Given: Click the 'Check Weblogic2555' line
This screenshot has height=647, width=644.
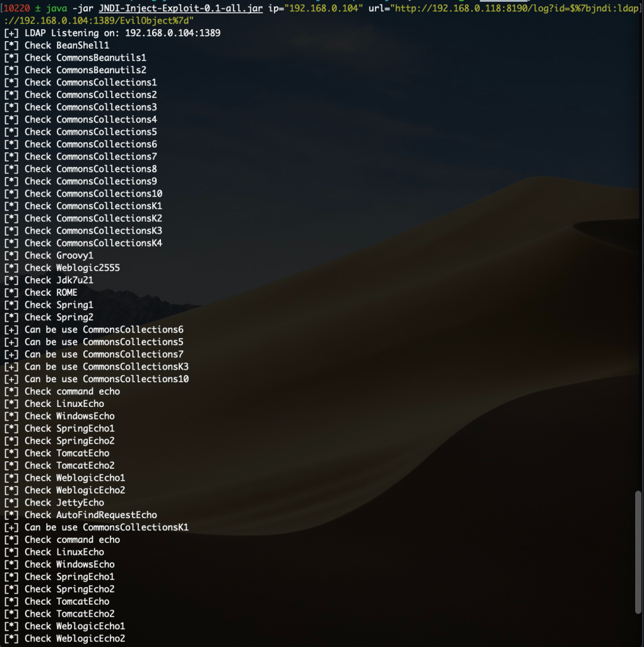Looking at the screenshot, I should (62, 268).
